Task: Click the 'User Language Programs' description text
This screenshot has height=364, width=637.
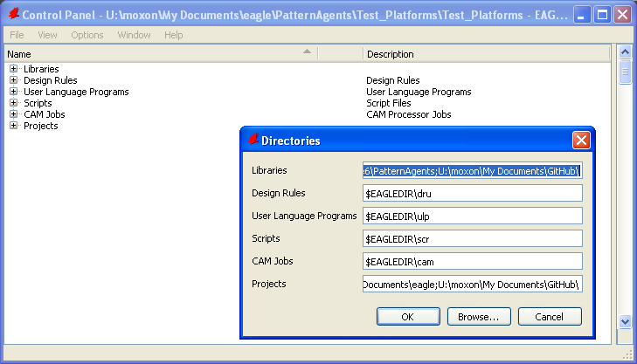Action: 419,92
